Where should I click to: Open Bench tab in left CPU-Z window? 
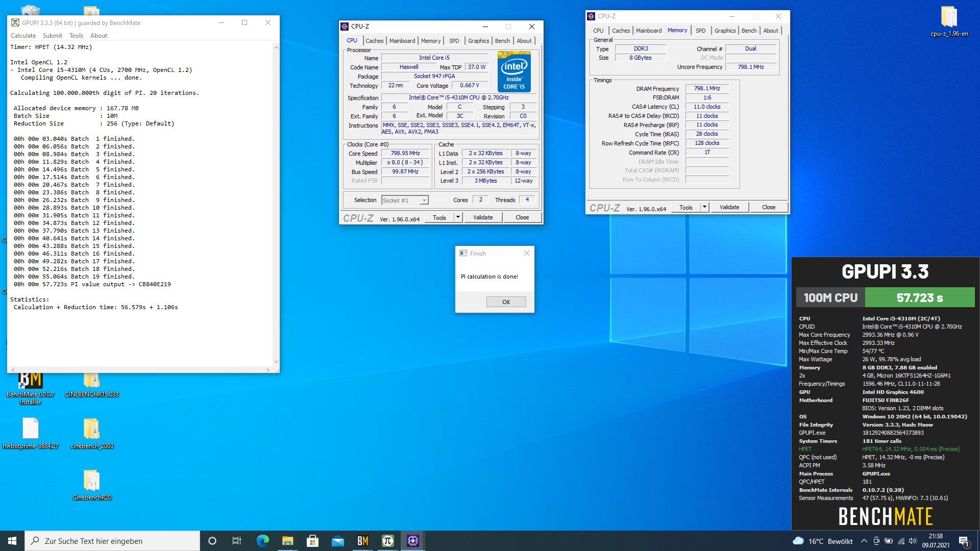coord(502,41)
